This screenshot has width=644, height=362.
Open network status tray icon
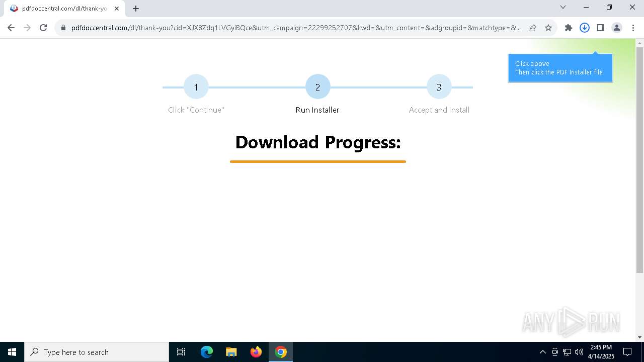[567, 352]
